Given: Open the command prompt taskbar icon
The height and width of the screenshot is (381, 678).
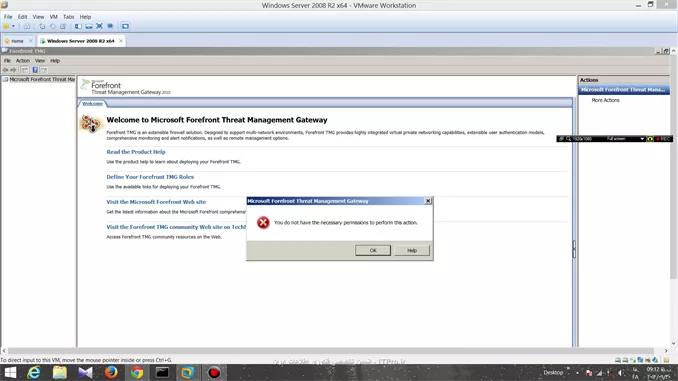Looking at the screenshot, I should [163, 373].
